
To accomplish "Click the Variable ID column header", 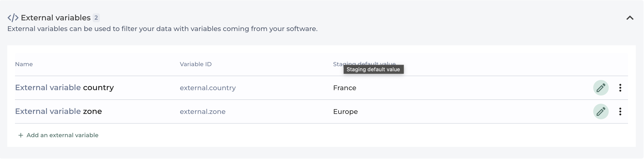I will (196, 64).
